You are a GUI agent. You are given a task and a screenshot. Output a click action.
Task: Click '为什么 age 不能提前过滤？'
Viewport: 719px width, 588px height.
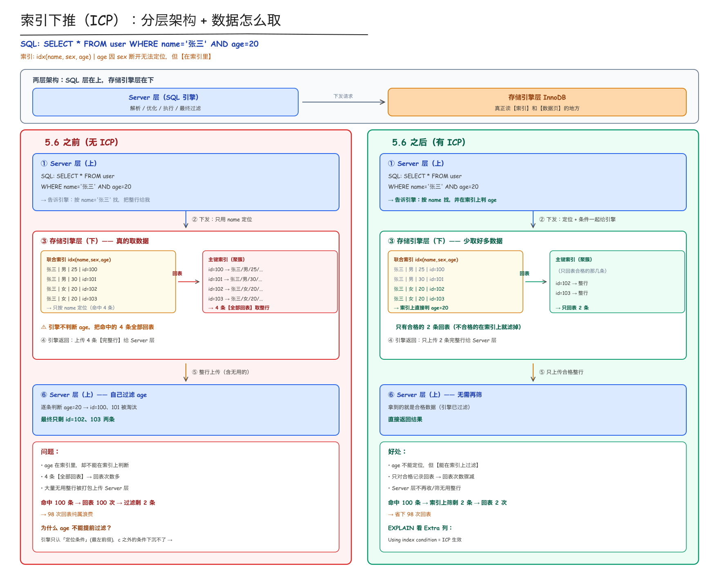click(x=76, y=528)
